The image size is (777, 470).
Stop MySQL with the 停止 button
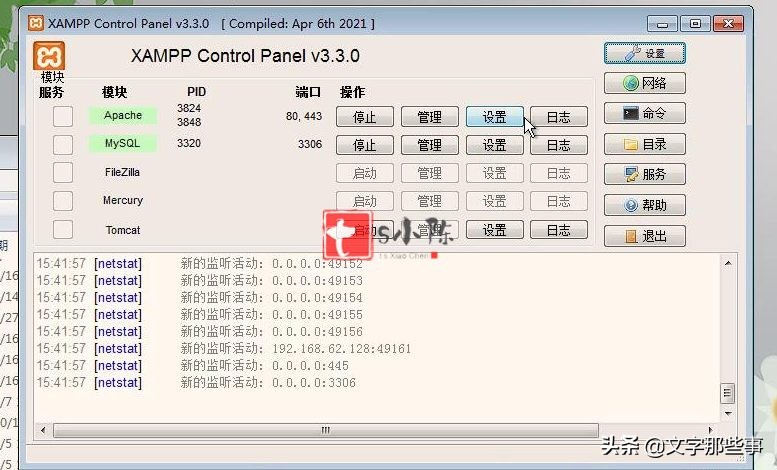(x=365, y=145)
